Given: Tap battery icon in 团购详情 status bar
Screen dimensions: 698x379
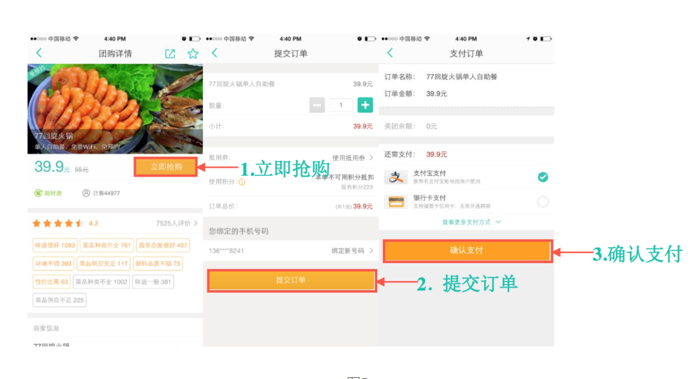Looking at the screenshot, I should [195, 39].
